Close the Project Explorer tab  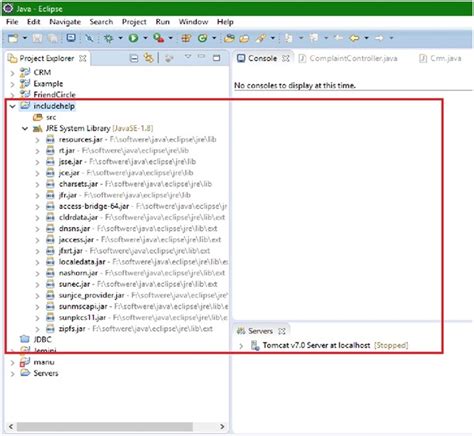click(x=82, y=58)
